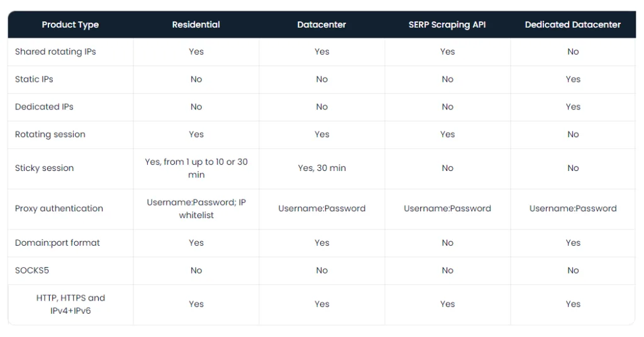Click Residential sticky session duration cell
Viewport: 644px width, 337px height.
[196, 168]
